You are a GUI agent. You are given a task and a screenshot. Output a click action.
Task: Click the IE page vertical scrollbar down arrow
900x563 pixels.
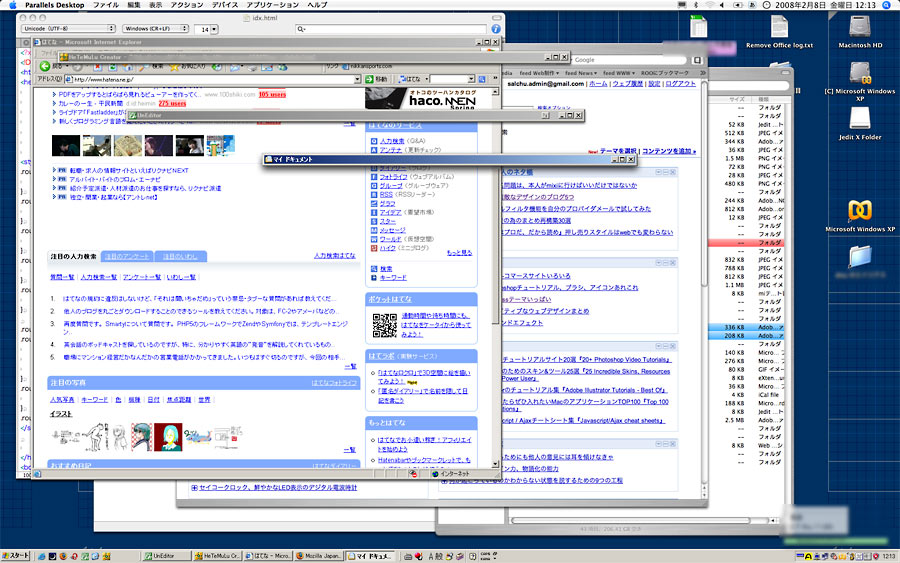pos(495,464)
